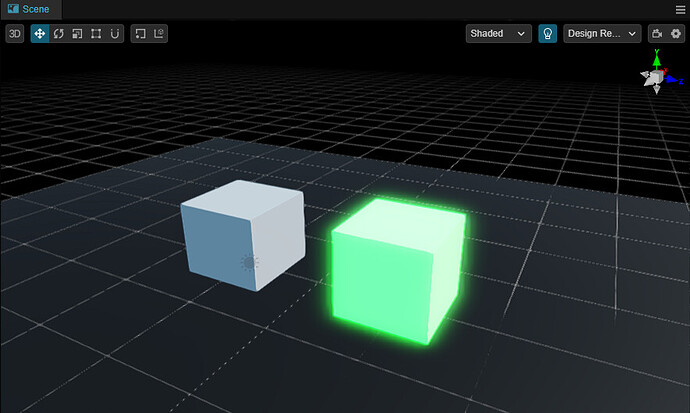Open the Shaded render mode dropdown
This screenshot has height=413, width=690.
[499, 33]
